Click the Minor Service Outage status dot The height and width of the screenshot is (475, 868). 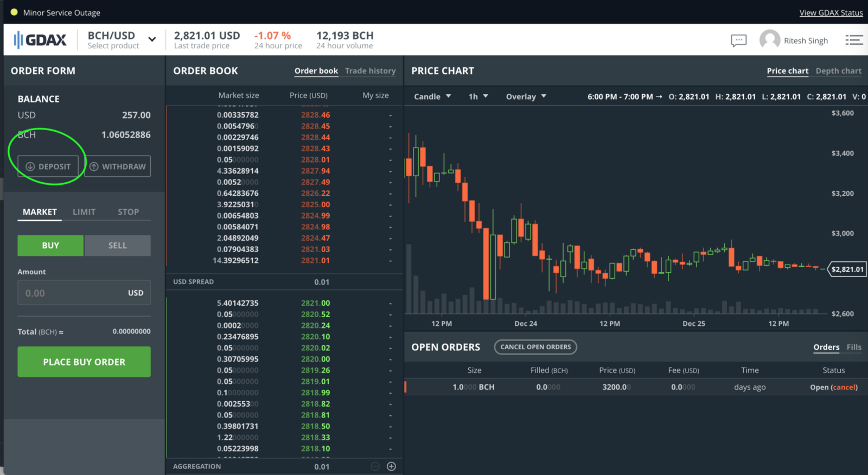click(14, 12)
